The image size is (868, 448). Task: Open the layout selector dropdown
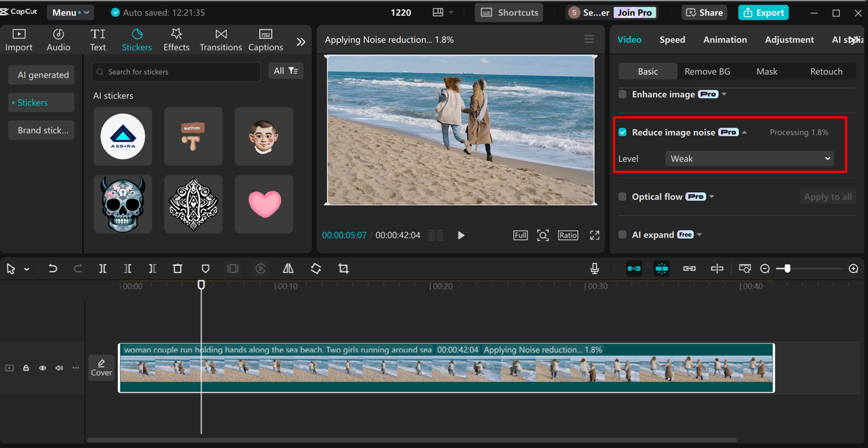tap(442, 12)
